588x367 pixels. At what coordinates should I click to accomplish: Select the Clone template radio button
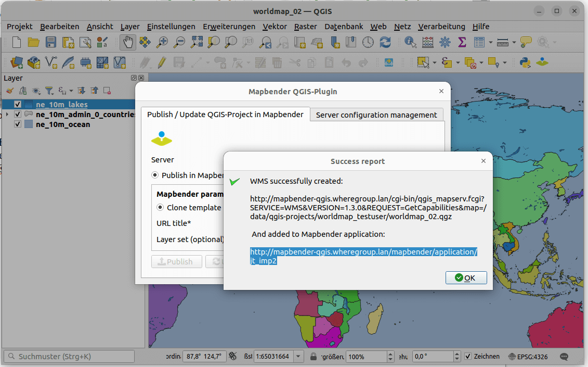click(161, 207)
